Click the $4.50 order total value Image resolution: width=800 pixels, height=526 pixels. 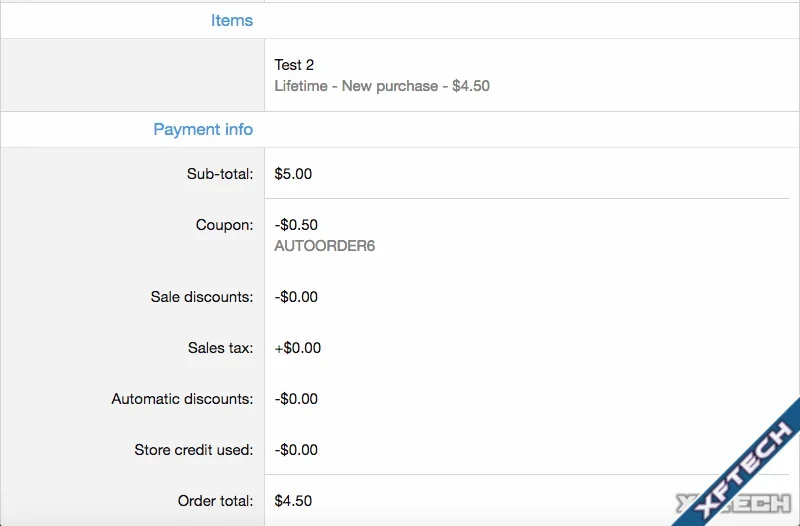[x=293, y=501]
